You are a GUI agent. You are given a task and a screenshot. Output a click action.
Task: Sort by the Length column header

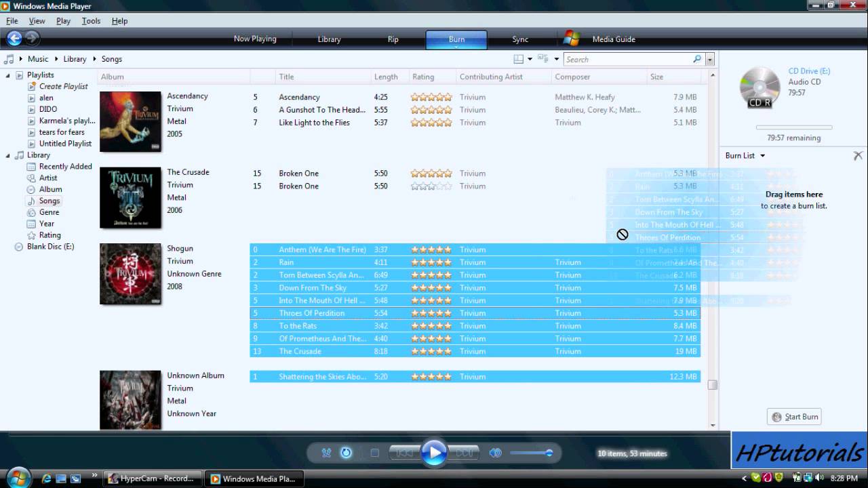(x=390, y=77)
